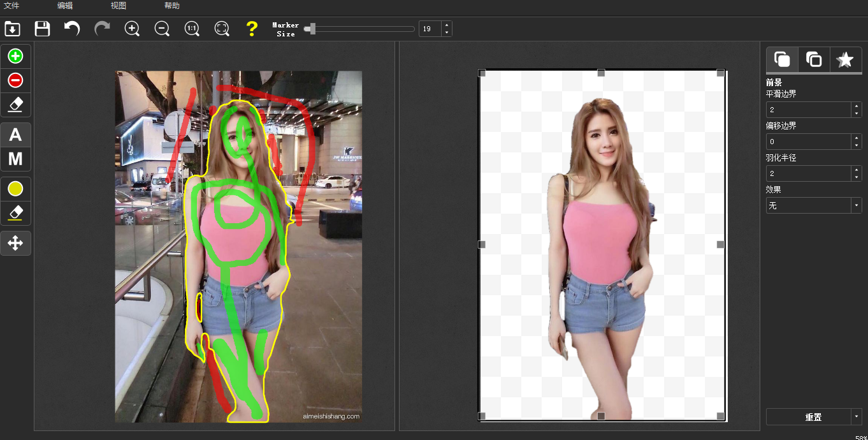Switch to the star effects tab
868x440 pixels.
point(845,59)
